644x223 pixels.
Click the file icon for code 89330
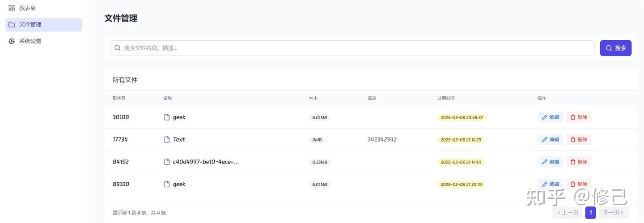tap(167, 184)
